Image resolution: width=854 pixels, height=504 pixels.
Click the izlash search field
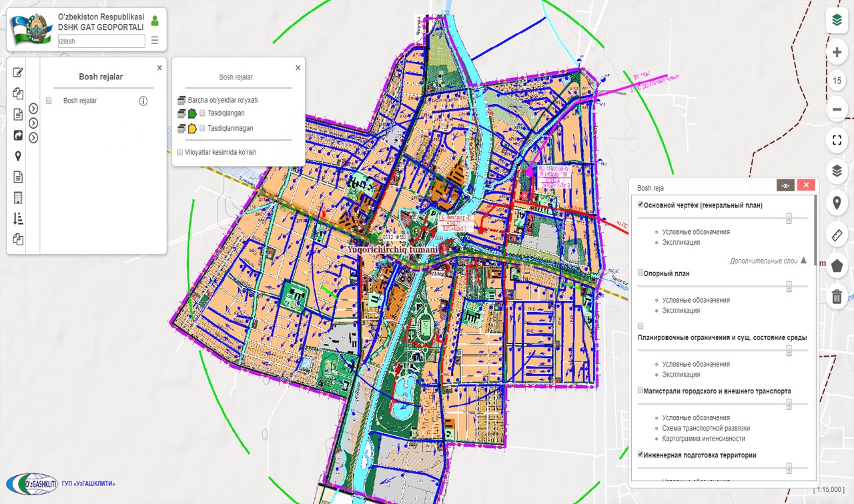click(x=101, y=41)
